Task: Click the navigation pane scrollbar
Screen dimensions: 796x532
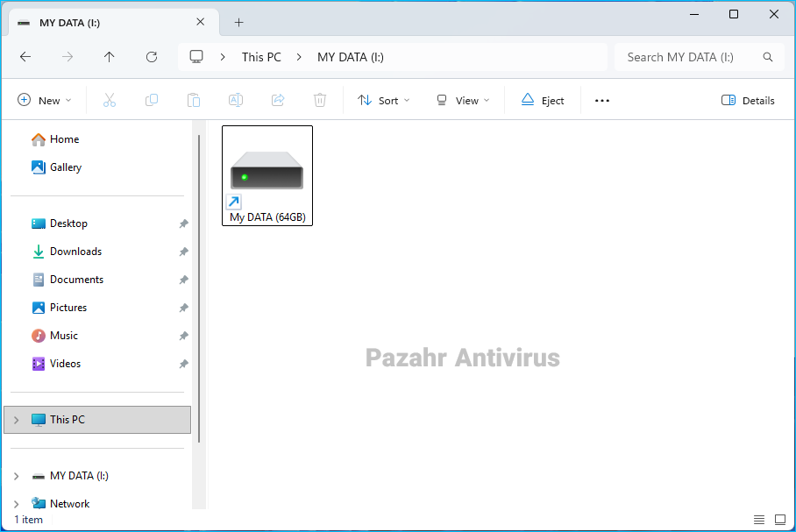Action: click(x=199, y=288)
